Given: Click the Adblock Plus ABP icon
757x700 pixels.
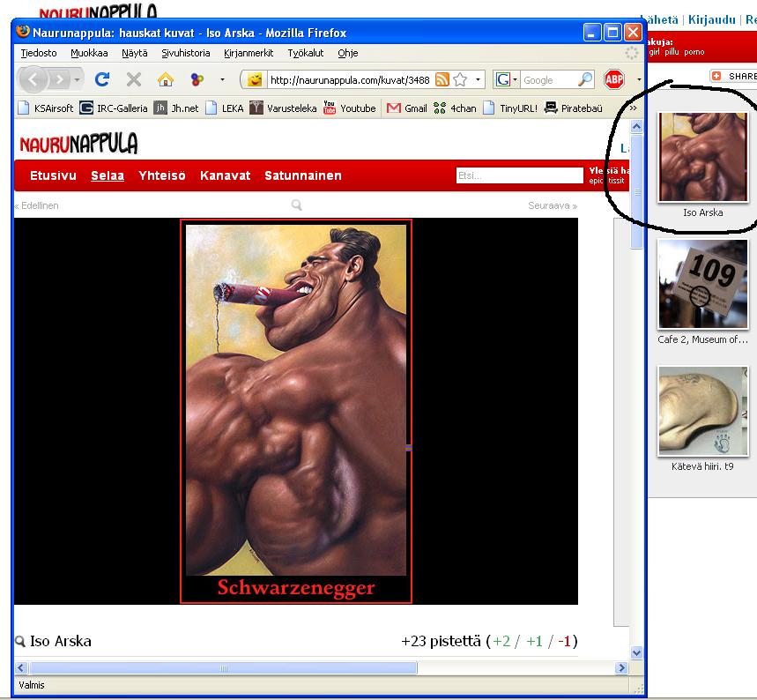Looking at the screenshot, I should [613, 80].
